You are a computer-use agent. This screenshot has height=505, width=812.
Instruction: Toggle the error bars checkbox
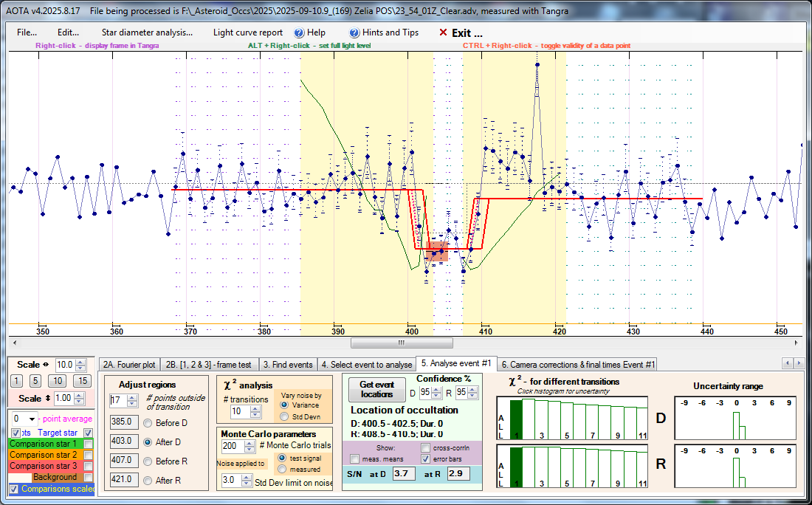(x=425, y=460)
